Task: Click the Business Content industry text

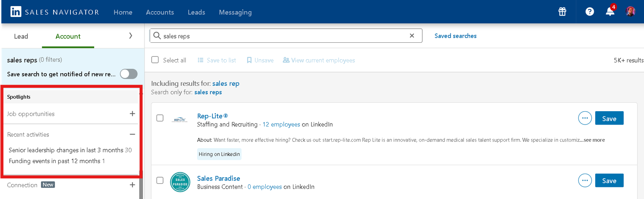Action: tap(220, 187)
